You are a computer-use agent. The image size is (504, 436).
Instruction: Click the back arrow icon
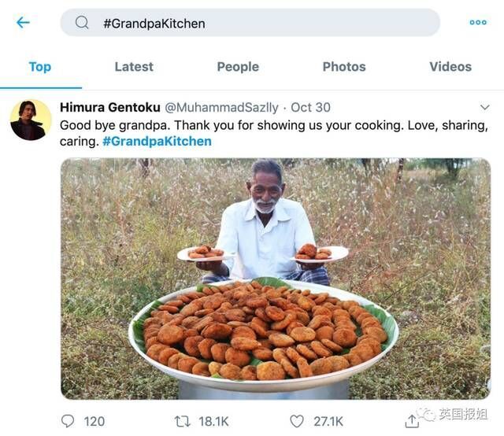click(x=23, y=23)
